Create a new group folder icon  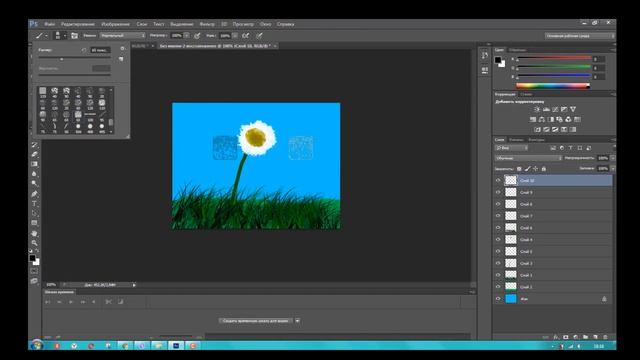tap(586, 337)
